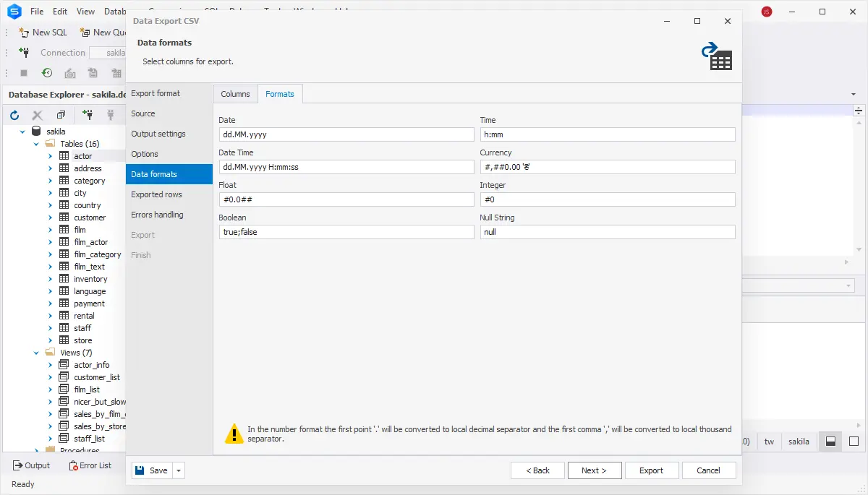Toggle the split-view layout button

831,442
